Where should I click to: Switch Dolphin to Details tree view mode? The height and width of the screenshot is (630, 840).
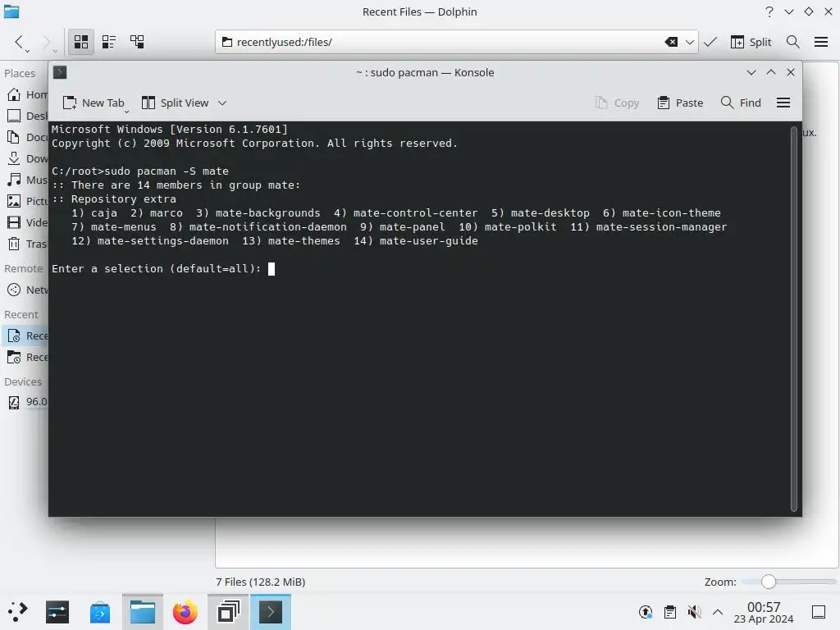pyautogui.click(x=137, y=42)
